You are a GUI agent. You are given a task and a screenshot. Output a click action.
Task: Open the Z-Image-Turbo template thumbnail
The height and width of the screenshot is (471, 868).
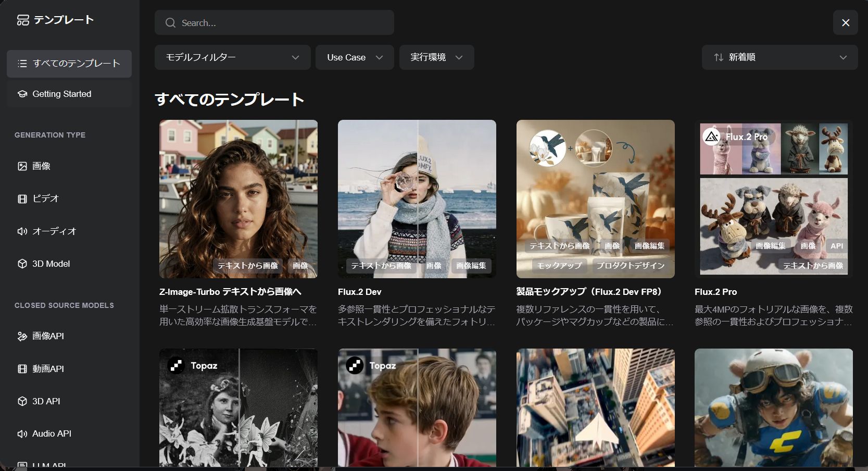(238, 199)
